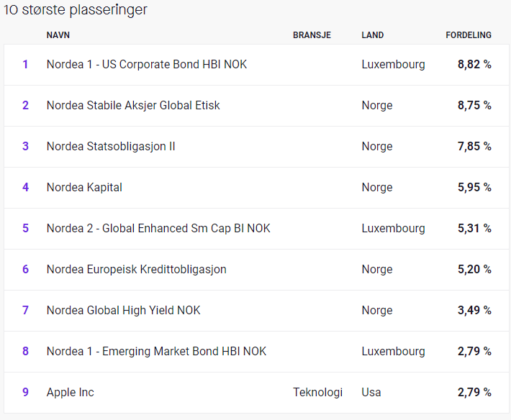Click Nordea 1 - Emerging Market Bond row
This screenshot has height=420, width=511.
click(256, 352)
